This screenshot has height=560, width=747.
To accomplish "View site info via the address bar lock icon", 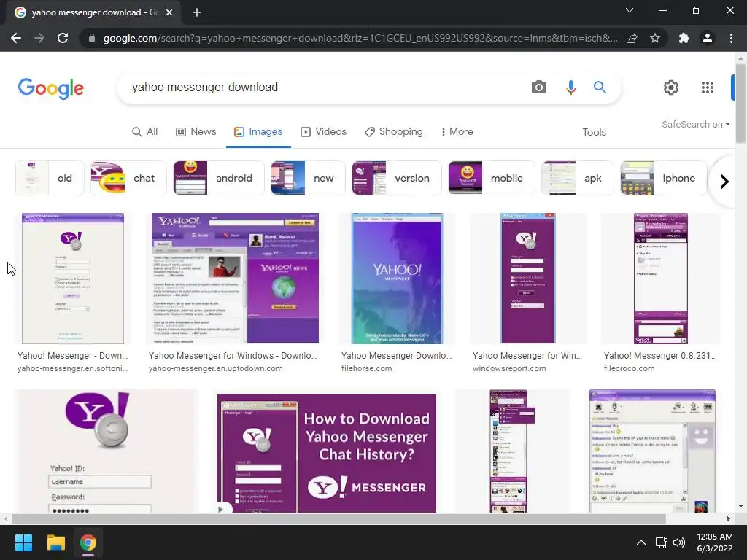I will [x=92, y=38].
